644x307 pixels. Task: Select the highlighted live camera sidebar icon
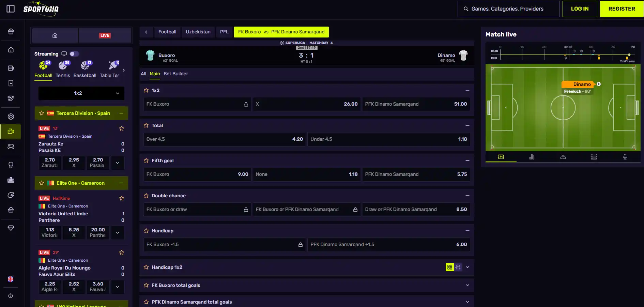11,132
